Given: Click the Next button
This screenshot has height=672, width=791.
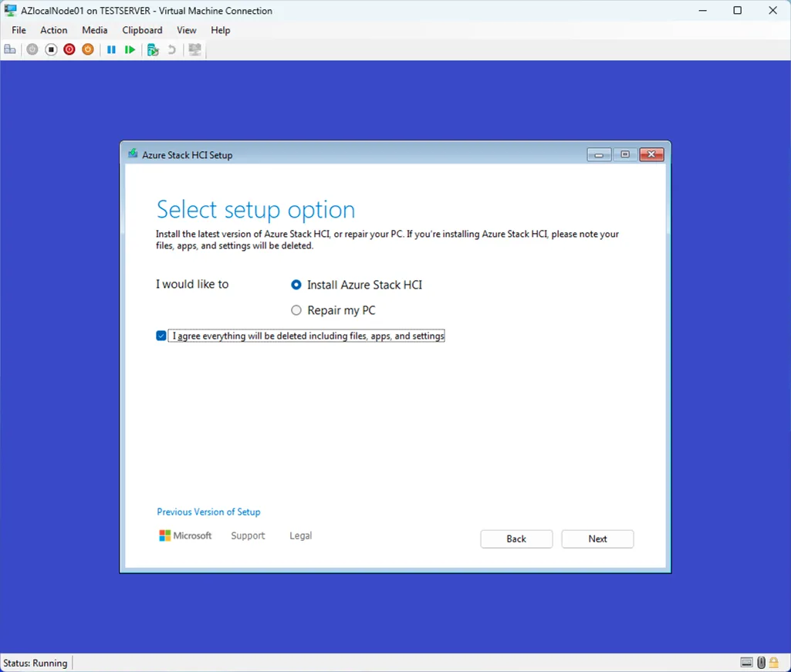Looking at the screenshot, I should click(x=597, y=539).
